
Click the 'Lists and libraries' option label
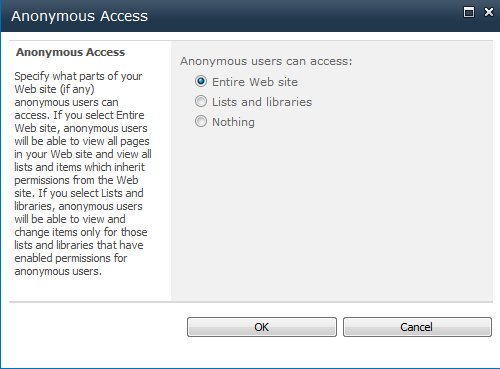coord(262,102)
